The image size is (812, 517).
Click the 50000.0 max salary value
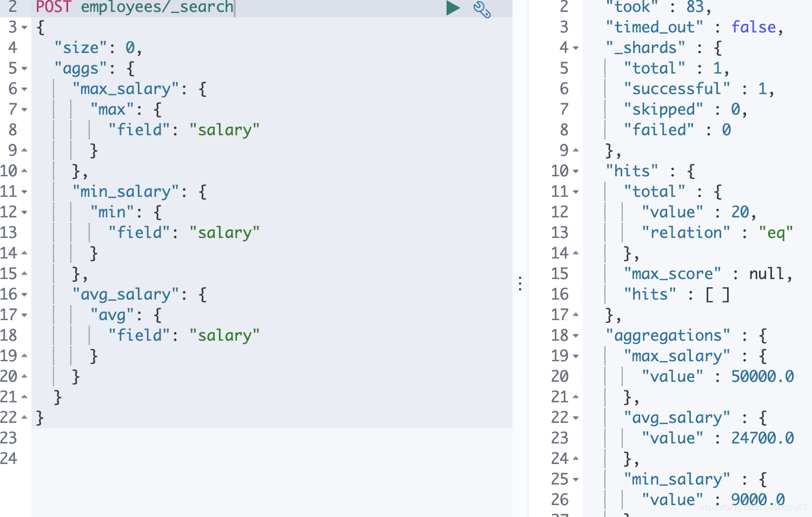pyautogui.click(x=763, y=376)
